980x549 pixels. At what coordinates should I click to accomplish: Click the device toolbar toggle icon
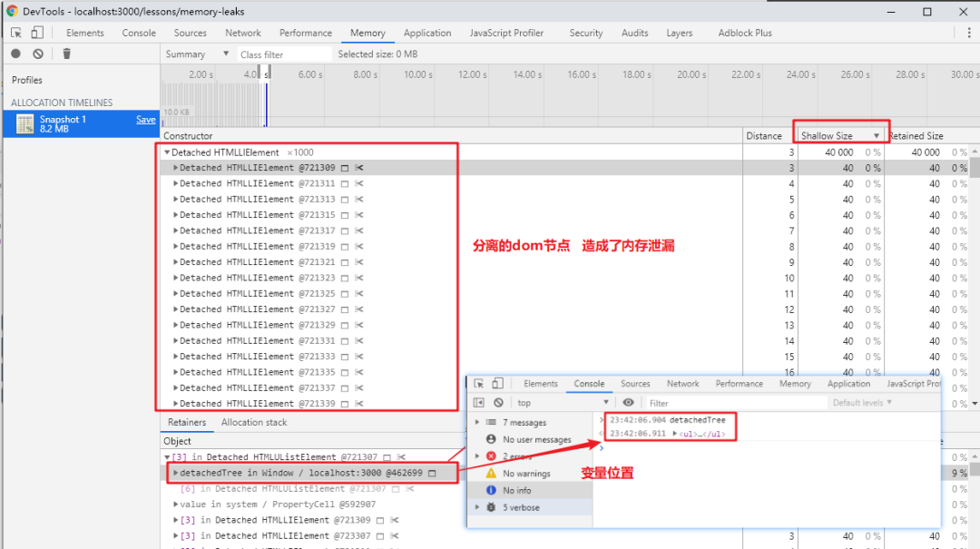tap(36, 33)
